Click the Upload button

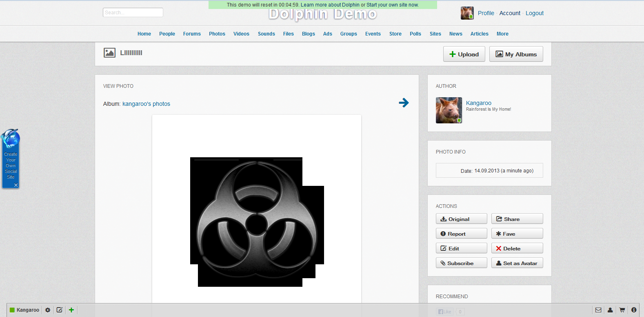[x=464, y=54]
